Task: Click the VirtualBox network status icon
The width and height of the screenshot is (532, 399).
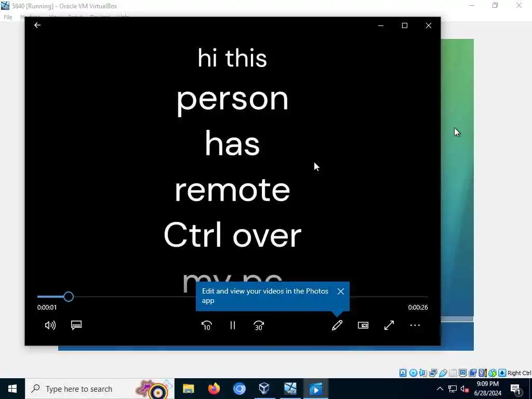Action: (433, 373)
